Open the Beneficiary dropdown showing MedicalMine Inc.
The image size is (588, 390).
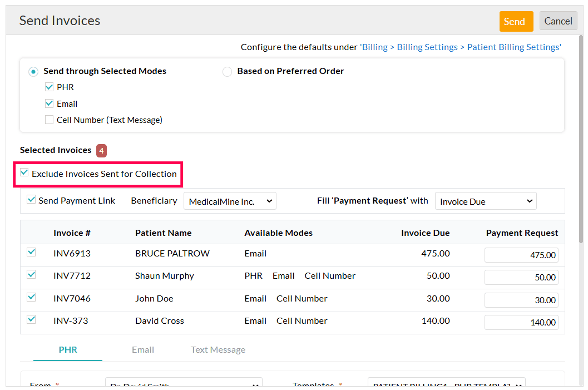(x=230, y=201)
